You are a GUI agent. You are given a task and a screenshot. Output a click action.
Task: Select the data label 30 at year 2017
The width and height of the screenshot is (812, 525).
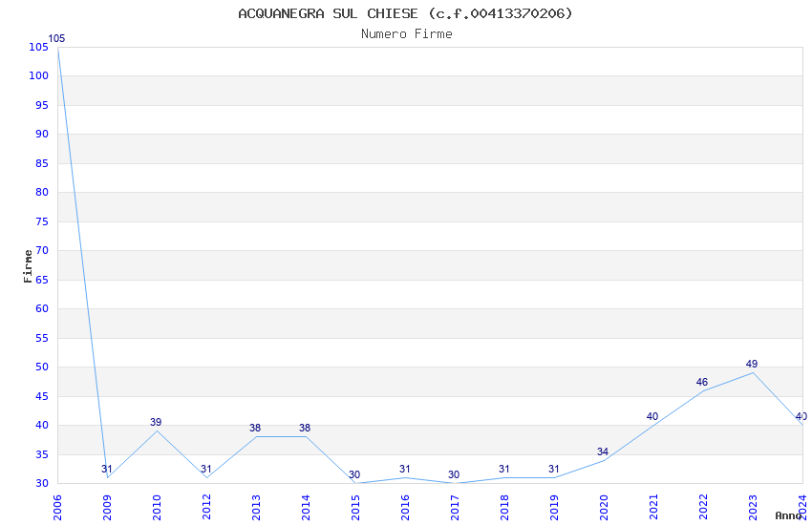tap(454, 474)
